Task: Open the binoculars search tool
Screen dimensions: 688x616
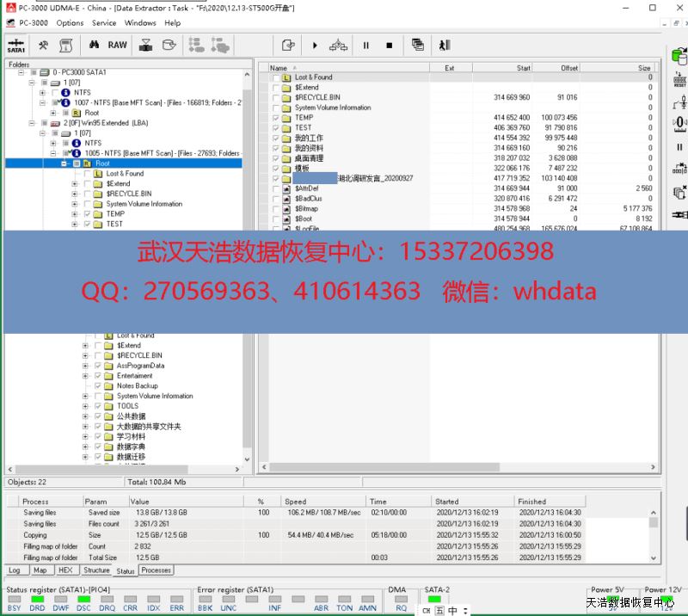Action: [x=95, y=45]
